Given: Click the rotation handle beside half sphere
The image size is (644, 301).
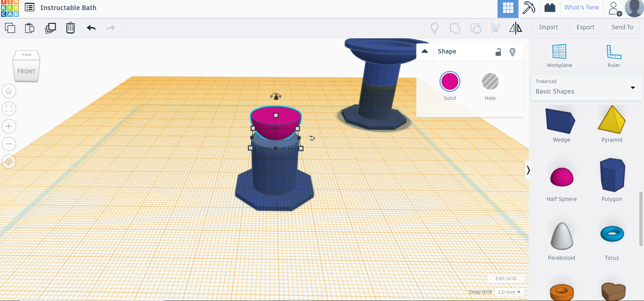Looking at the screenshot, I should (312, 138).
